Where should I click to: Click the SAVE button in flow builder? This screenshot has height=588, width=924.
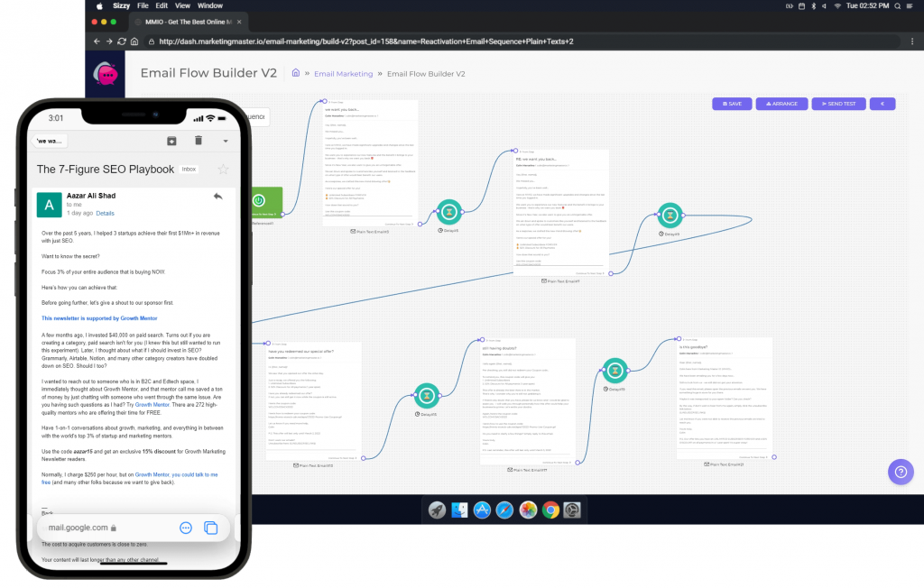[732, 104]
